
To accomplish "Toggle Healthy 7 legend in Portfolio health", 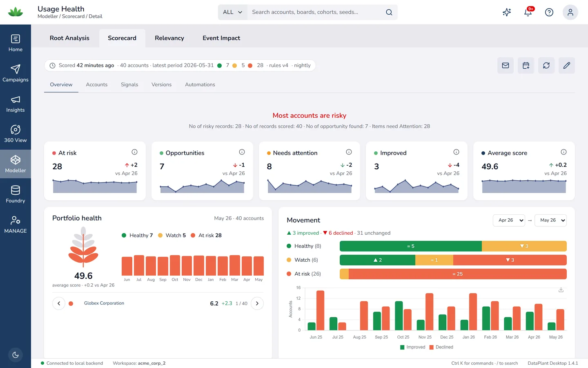I will [x=137, y=236].
